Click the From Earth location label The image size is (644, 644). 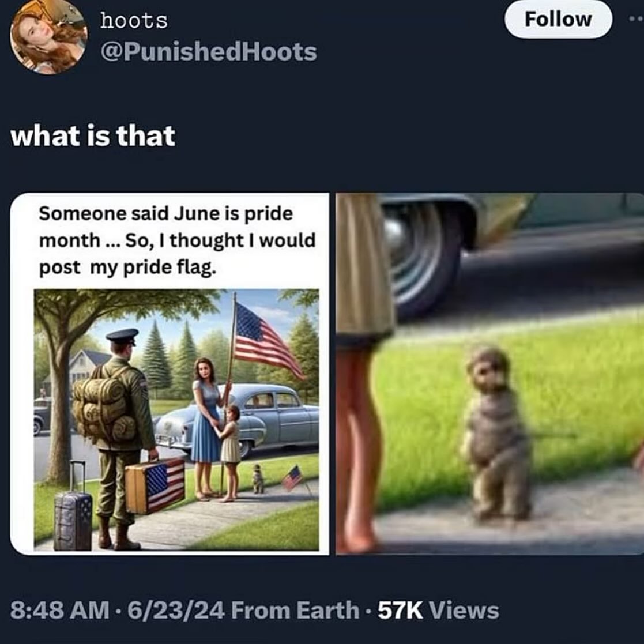(x=295, y=610)
